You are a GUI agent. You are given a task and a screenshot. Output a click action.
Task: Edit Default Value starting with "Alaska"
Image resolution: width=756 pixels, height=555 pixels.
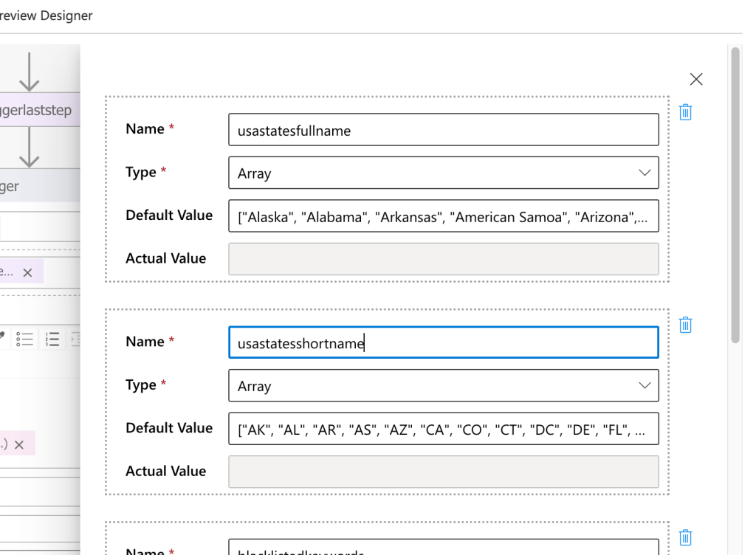click(444, 216)
